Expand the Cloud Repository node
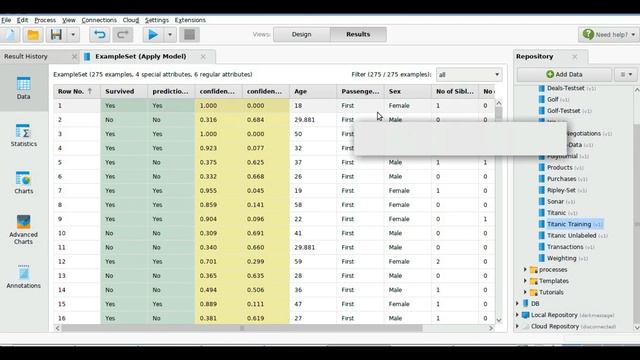The width and height of the screenshot is (640, 360). (518, 327)
